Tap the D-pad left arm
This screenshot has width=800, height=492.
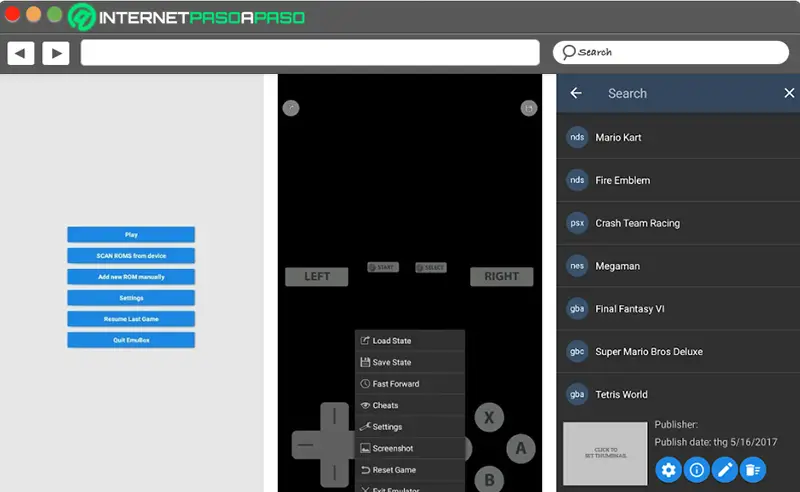[306, 445]
